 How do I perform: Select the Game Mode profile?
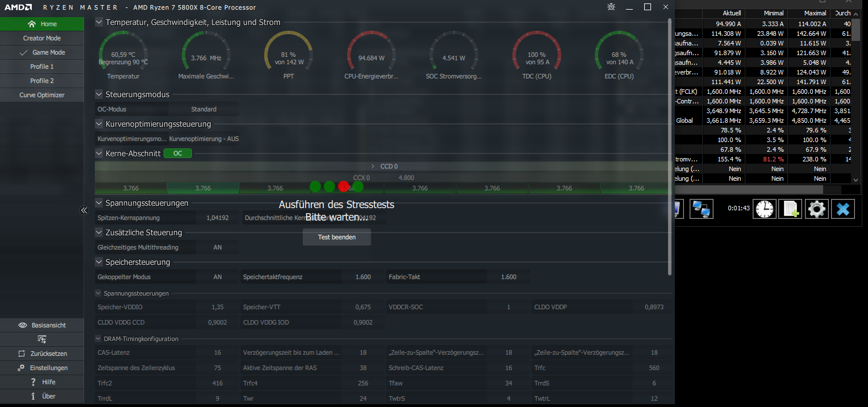point(42,52)
